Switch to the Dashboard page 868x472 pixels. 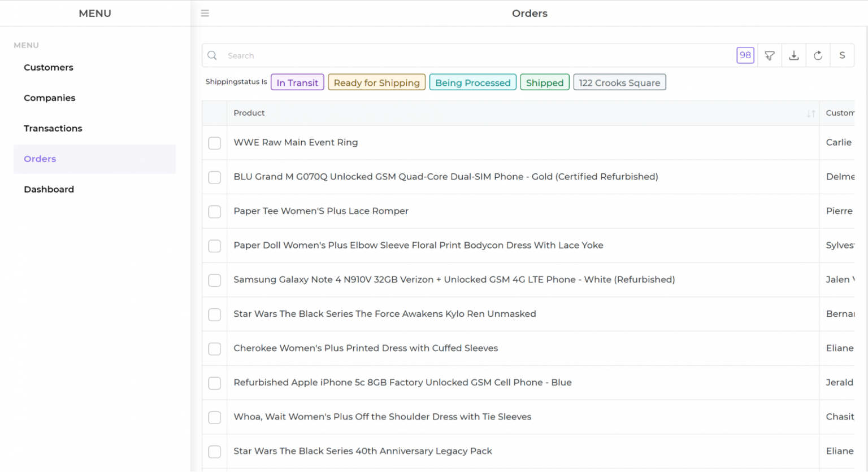click(x=49, y=189)
